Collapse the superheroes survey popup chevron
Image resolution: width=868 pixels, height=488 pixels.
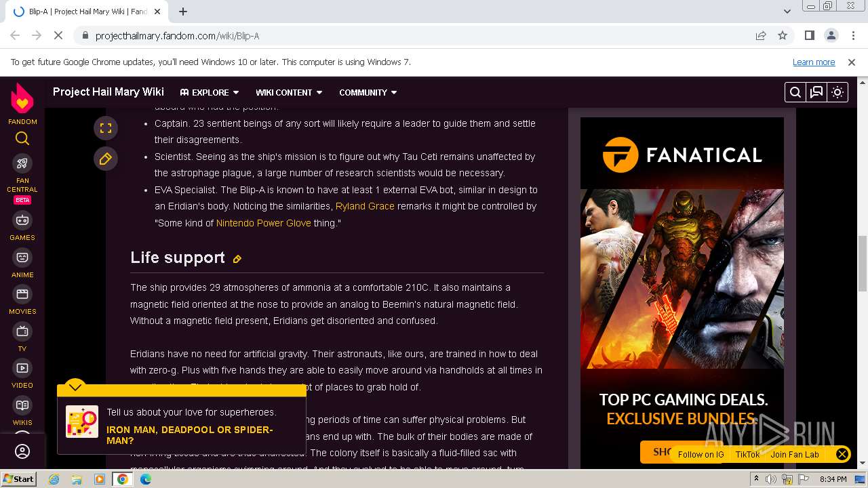[x=75, y=387]
